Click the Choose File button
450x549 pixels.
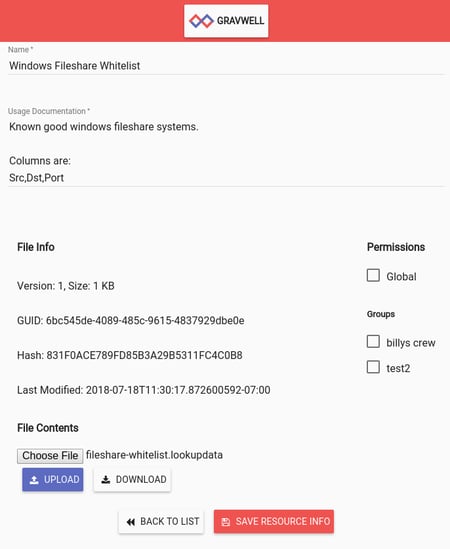coord(50,456)
